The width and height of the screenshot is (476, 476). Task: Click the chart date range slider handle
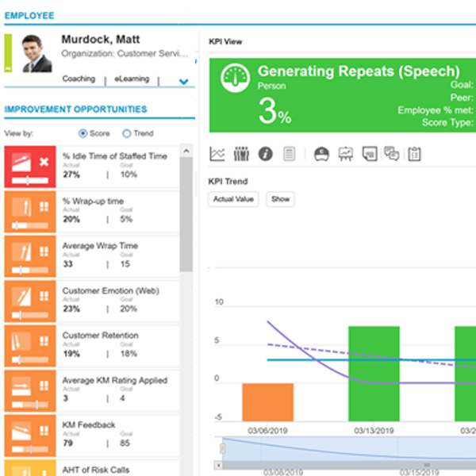coord(223,450)
